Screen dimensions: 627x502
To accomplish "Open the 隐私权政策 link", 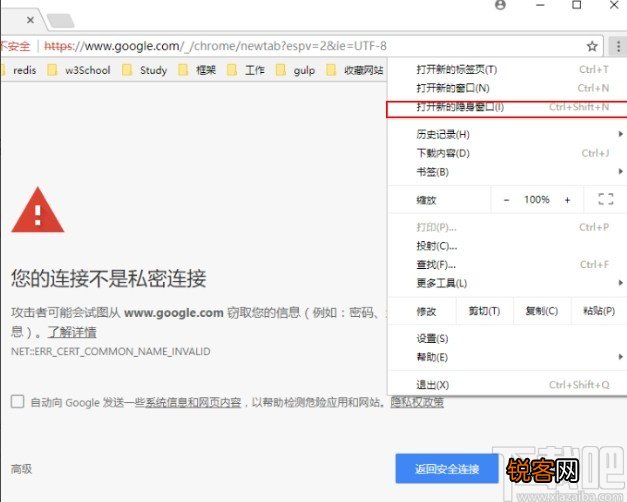I will pyautogui.click(x=417, y=402).
